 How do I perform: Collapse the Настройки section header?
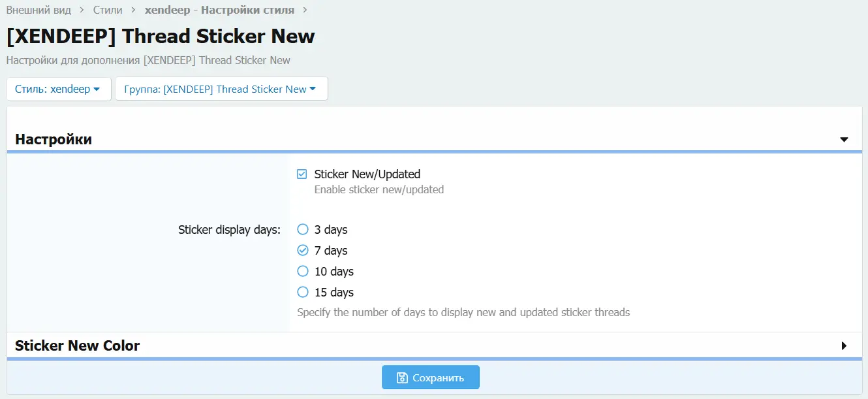tap(54, 140)
